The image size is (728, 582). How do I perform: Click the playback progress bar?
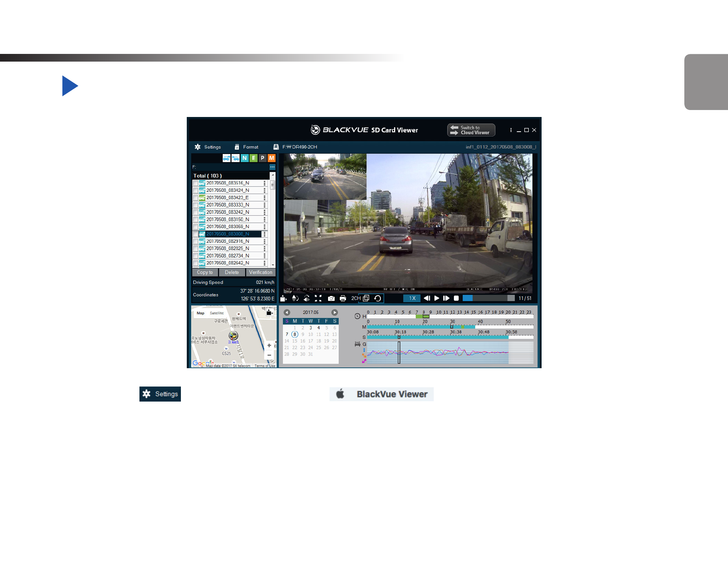pyautogui.click(x=488, y=298)
